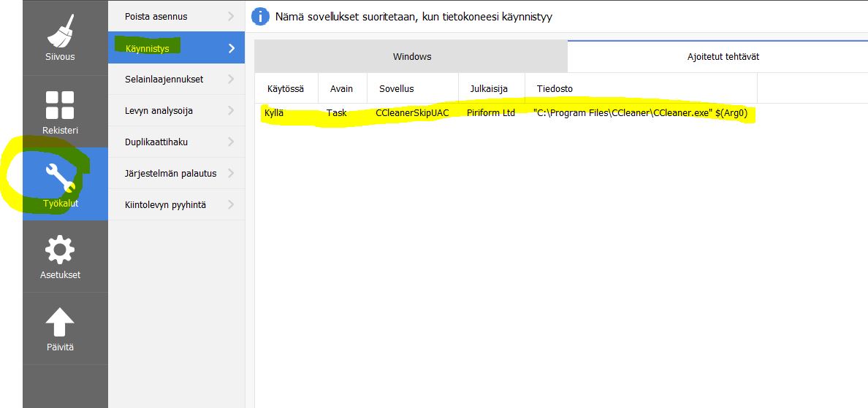This screenshot has width=868, height=408.
Task: Click the blue info icon
Action: coord(260,17)
